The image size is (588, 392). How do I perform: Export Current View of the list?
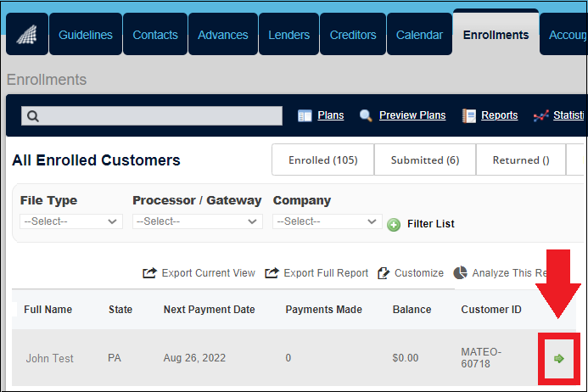pyautogui.click(x=208, y=272)
